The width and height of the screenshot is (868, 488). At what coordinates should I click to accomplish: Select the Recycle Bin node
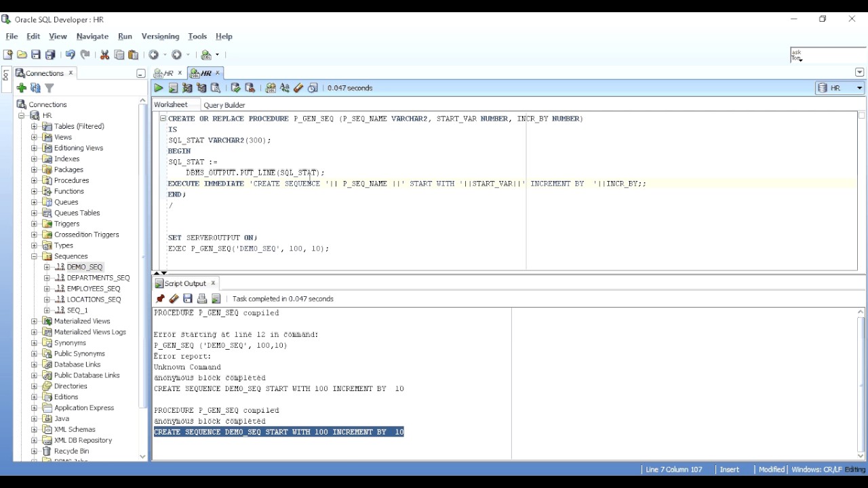pos(71,451)
